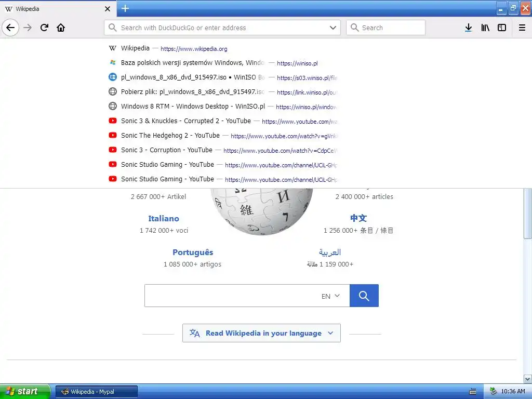Open the Português Wikipedia link

pyautogui.click(x=193, y=252)
